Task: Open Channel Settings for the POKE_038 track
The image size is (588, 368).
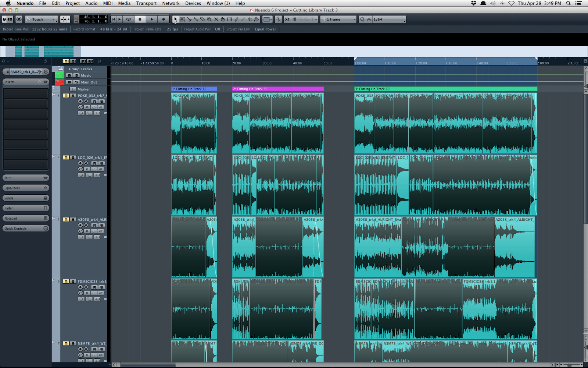Action: coord(80,107)
